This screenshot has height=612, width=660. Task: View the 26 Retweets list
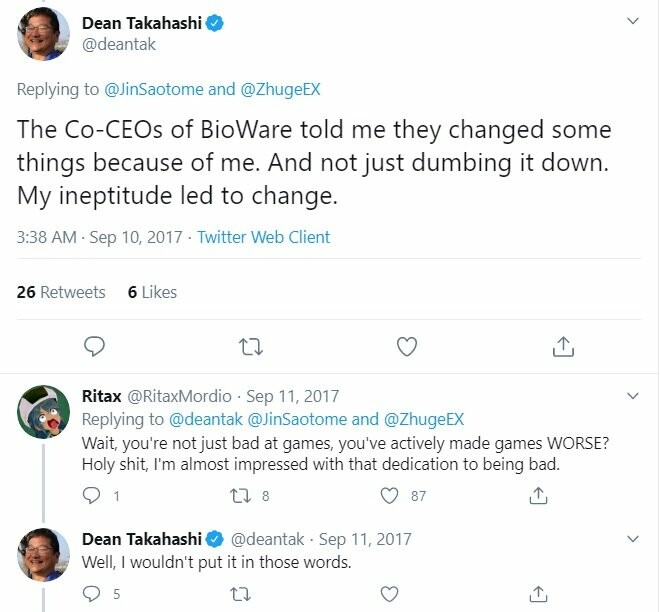coord(61,292)
